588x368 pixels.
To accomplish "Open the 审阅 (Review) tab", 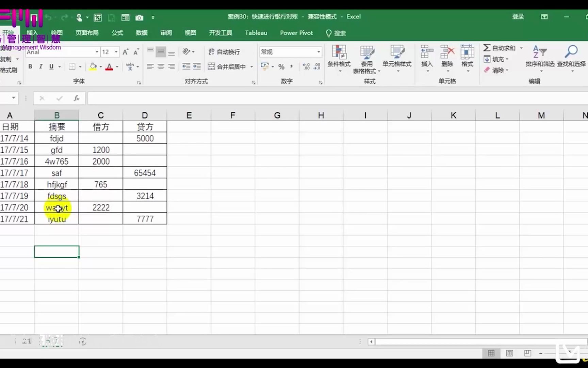I will 166,33.
